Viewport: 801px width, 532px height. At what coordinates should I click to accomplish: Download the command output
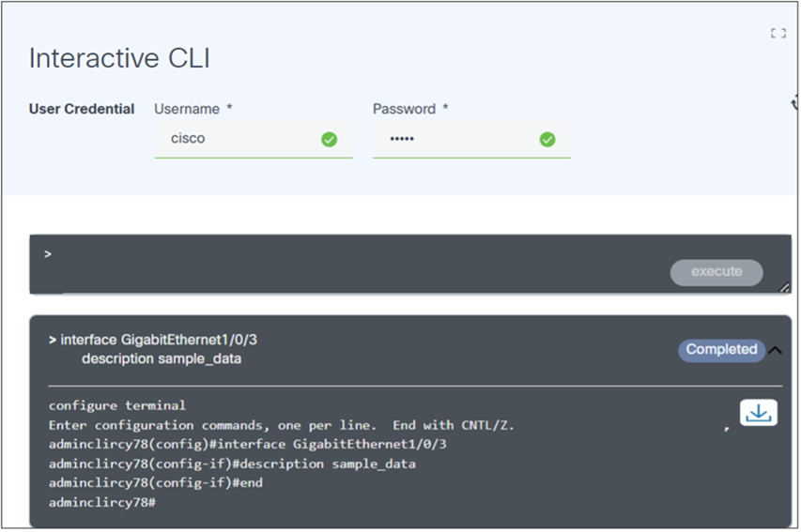pos(758,413)
